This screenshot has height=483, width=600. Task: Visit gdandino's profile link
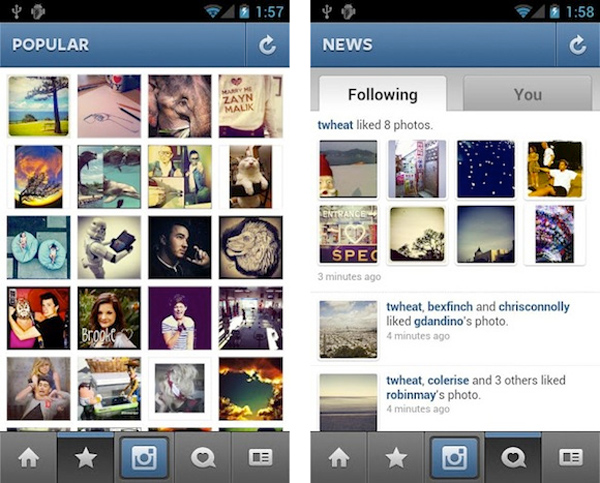[439, 321]
